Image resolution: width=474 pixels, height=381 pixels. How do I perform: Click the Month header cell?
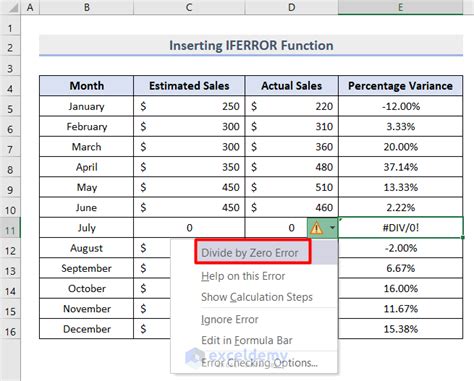coord(87,86)
